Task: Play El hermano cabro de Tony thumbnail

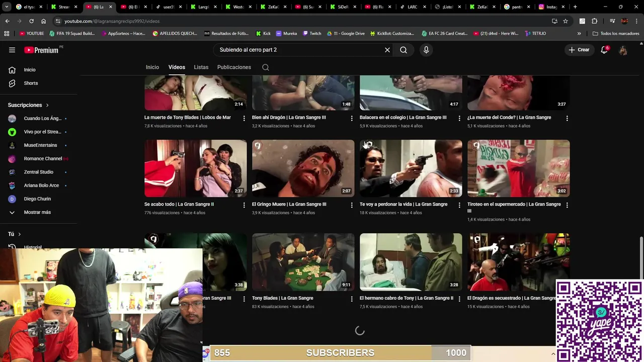Action: (x=411, y=262)
